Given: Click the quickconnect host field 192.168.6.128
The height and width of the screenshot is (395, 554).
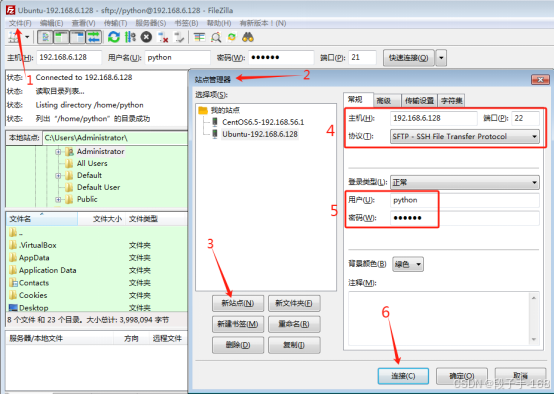Looking at the screenshot, I should click(69, 58).
